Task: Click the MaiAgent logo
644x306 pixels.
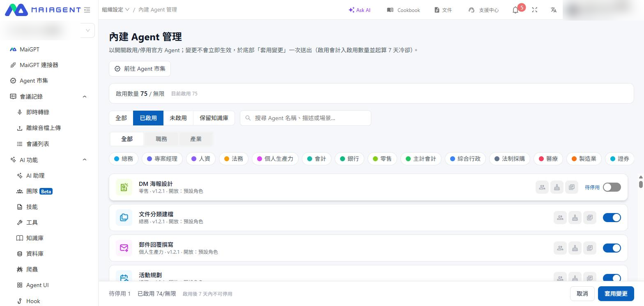Action: [43, 10]
